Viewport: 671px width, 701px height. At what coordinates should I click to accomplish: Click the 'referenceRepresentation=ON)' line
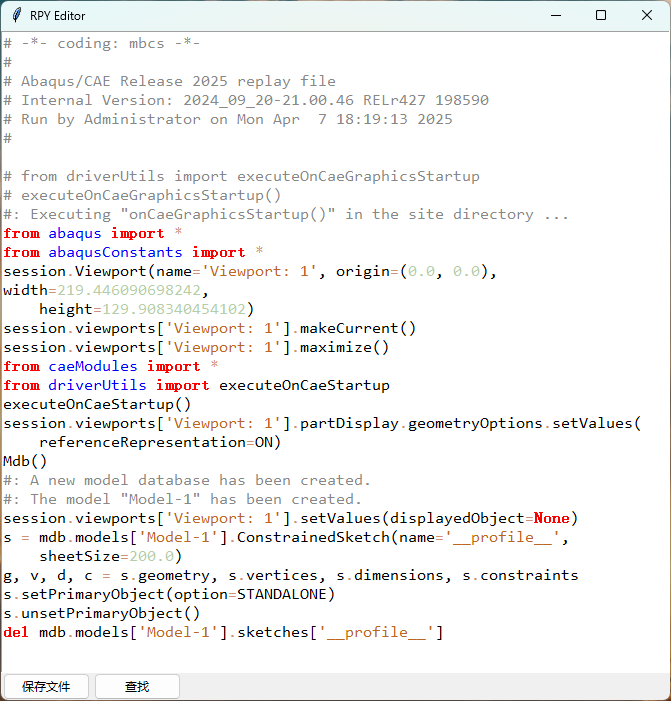pyautogui.click(x=160, y=442)
